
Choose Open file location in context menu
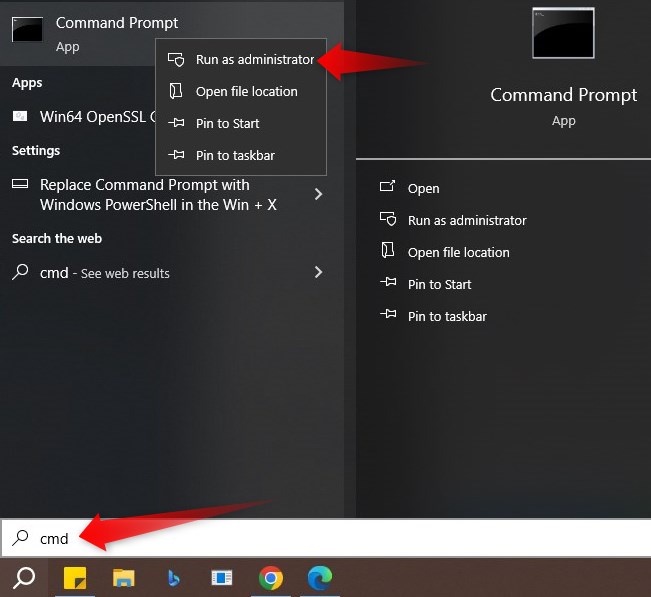(246, 92)
